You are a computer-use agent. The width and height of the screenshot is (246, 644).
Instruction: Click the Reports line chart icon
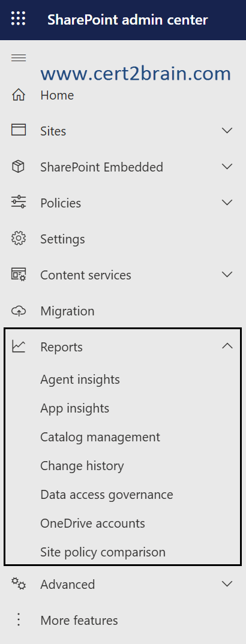[19, 346]
